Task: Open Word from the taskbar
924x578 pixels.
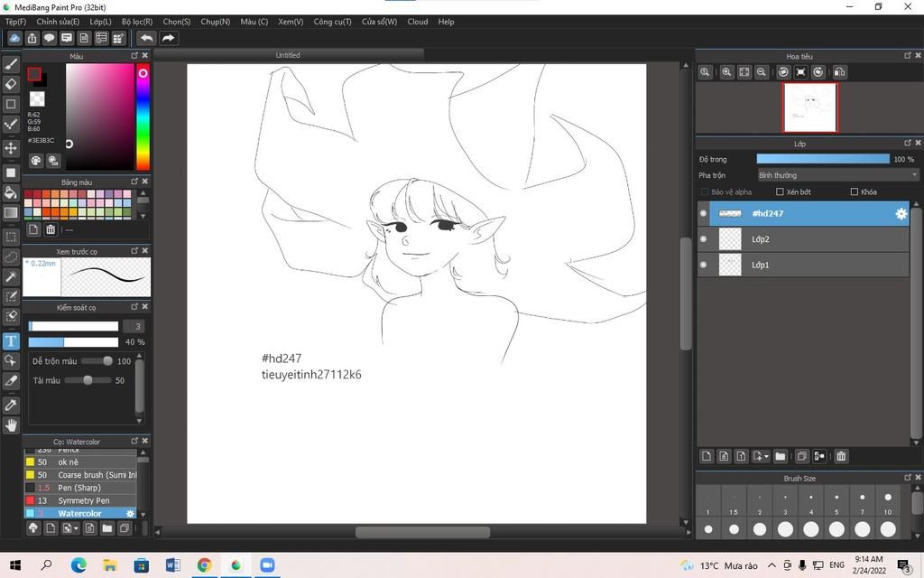Action: click(172, 565)
